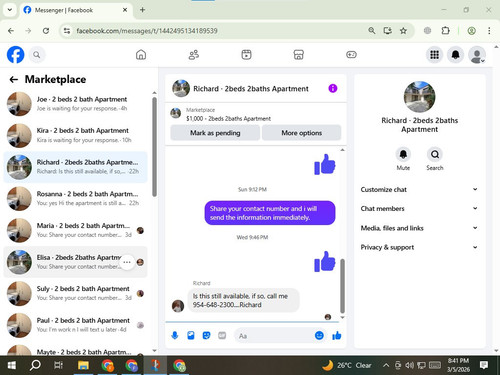Go to the Facebook Home icon
The image size is (500, 375).
(x=141, y=55)
